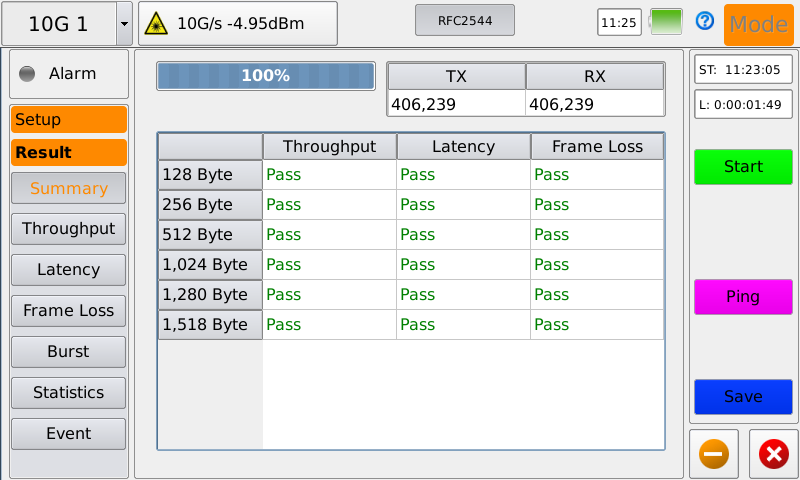Image resolution: width=800 pixels, height=480 pixels.
Task: Show the Frame Loss results
Action: click(x=68, y=310)
